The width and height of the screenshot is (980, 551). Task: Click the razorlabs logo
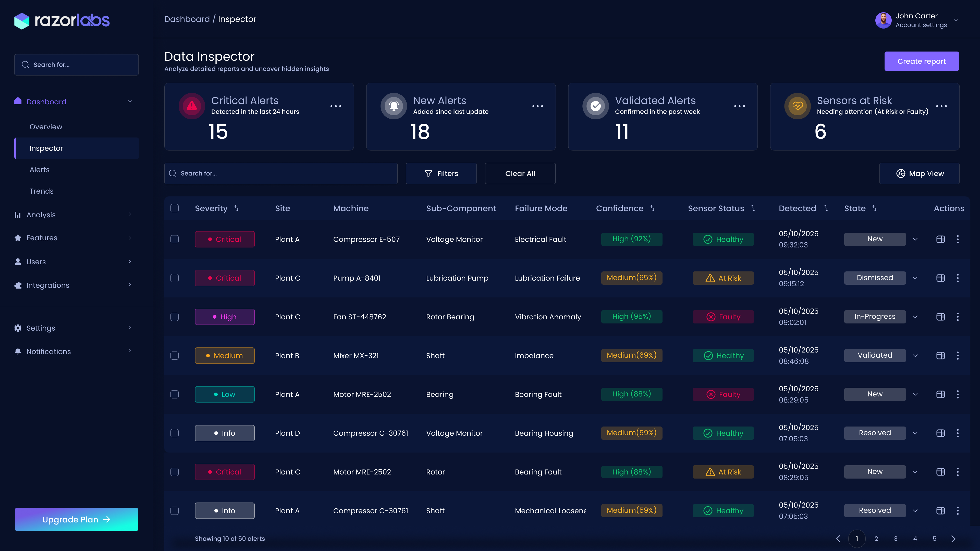coord(62,20)
